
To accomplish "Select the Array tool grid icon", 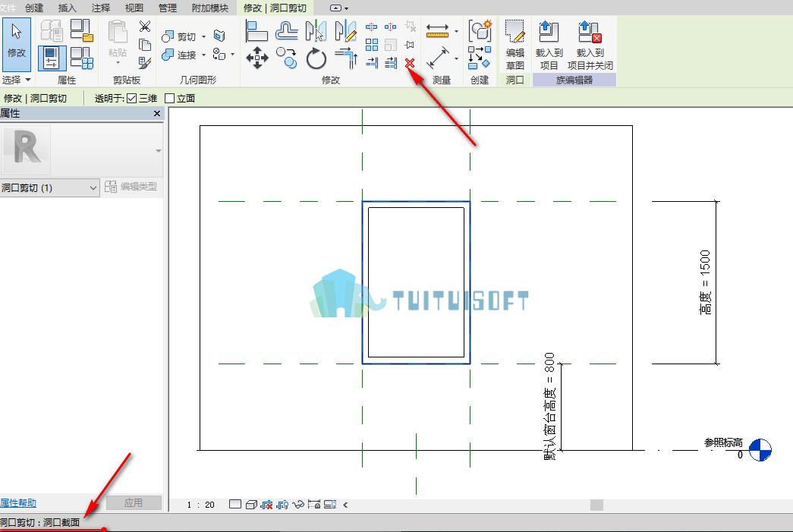I will (x=372, y=45).
